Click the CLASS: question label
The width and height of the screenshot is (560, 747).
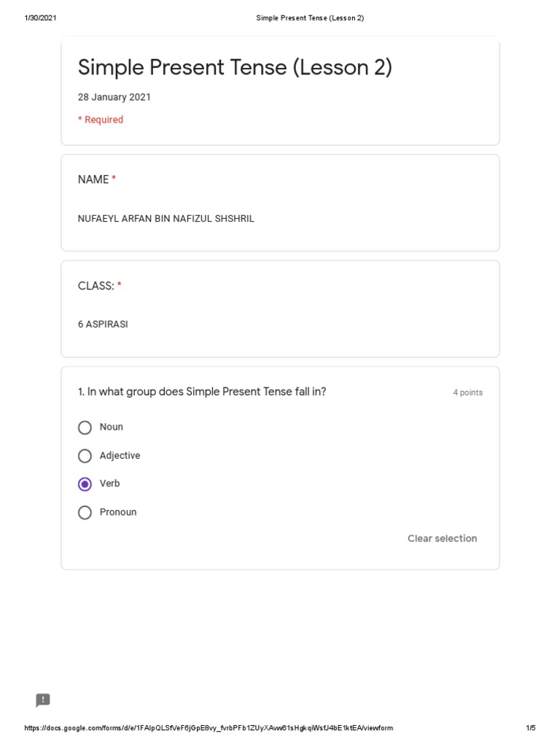[x=96, y=286]
